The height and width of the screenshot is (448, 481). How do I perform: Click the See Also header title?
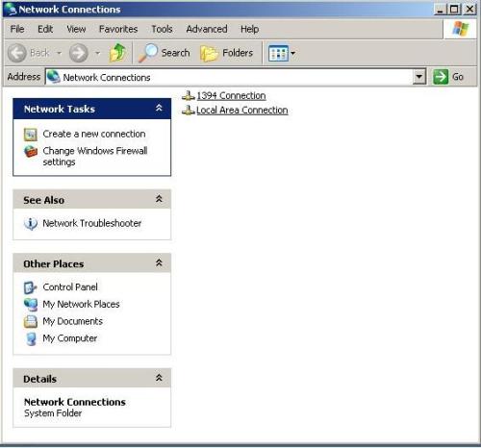click(43, 200)
